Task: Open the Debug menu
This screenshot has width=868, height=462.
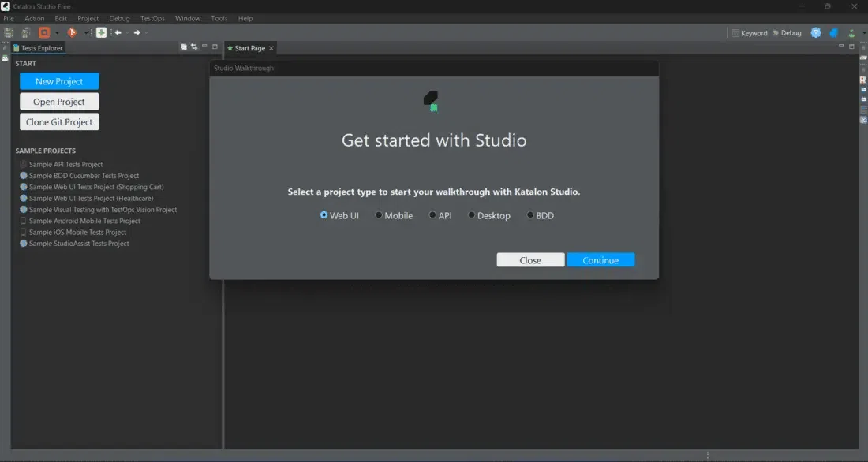Action: click(119, 18)
